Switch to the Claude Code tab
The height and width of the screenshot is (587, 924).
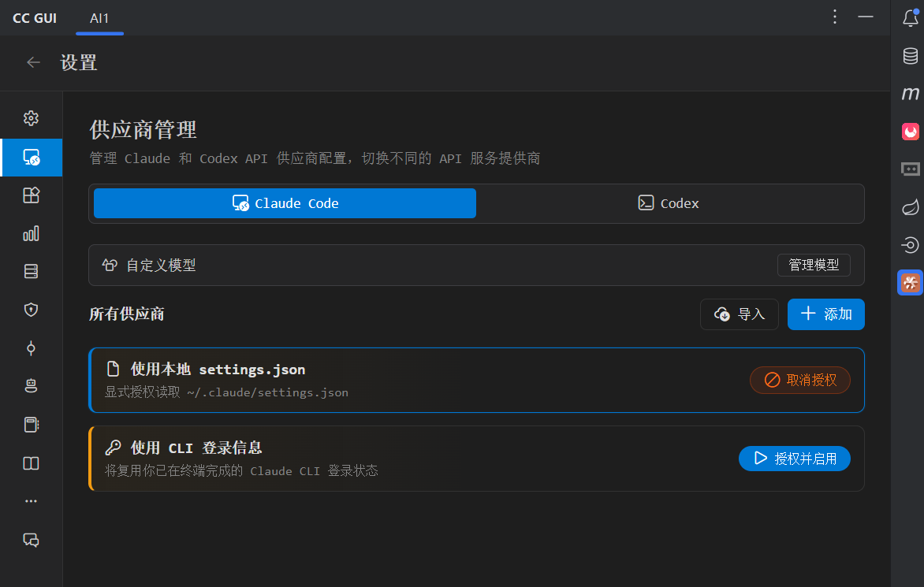pyautogui.click(x=285, y=203)
